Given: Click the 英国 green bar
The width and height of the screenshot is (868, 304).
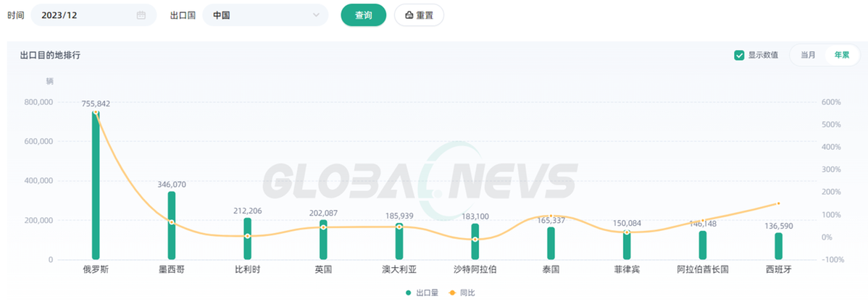Looking at the screenshot, I should pos(323,240).
